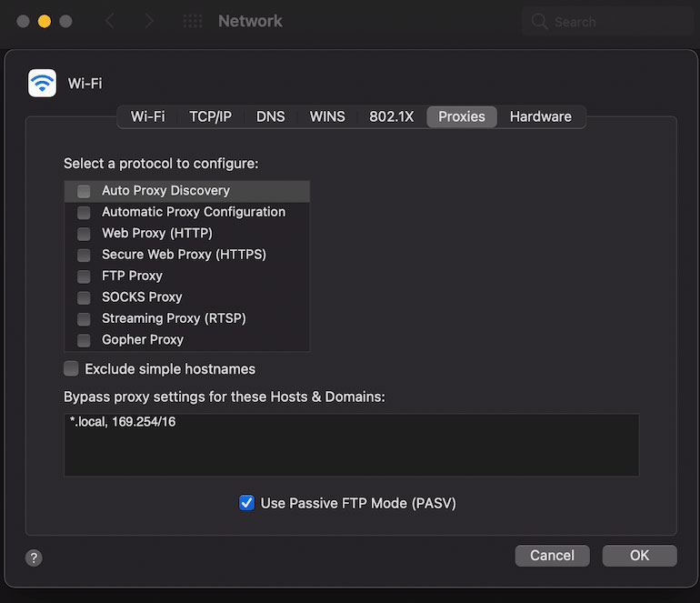Open the DNS tab

(271, 117)
